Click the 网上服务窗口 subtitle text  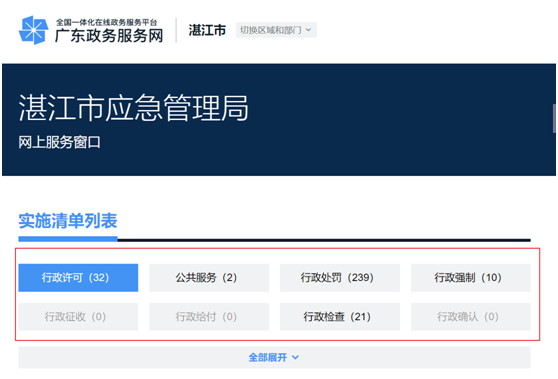point(59,142)
